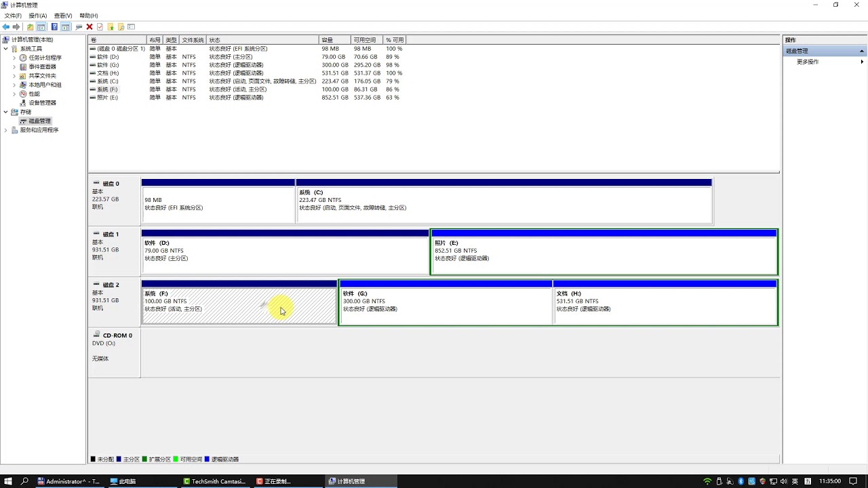Expand the 任务计划程序 node arrow
Viewport: 868px width, 488px height.
tap(14, 58)
